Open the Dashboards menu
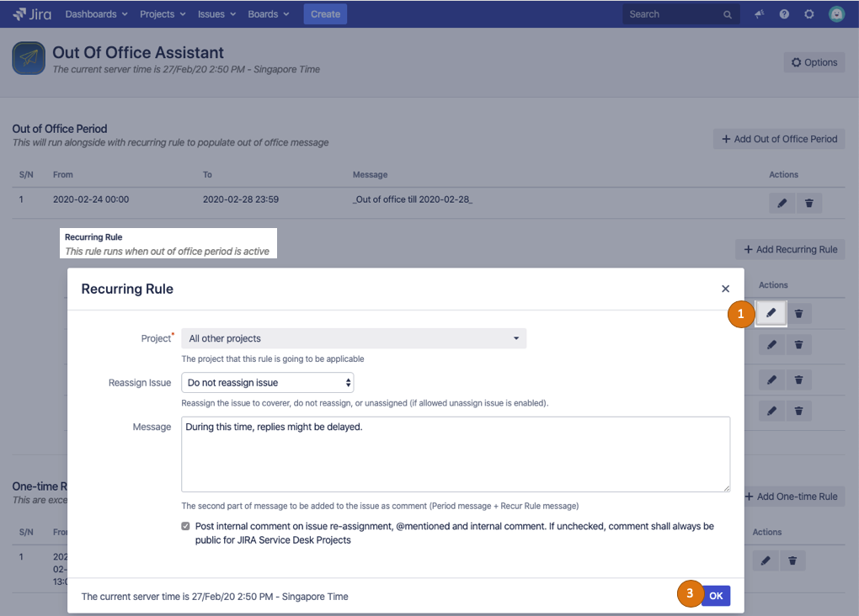Image resolution: width=859 pixels, height=616 pixels. coord(96,14)
